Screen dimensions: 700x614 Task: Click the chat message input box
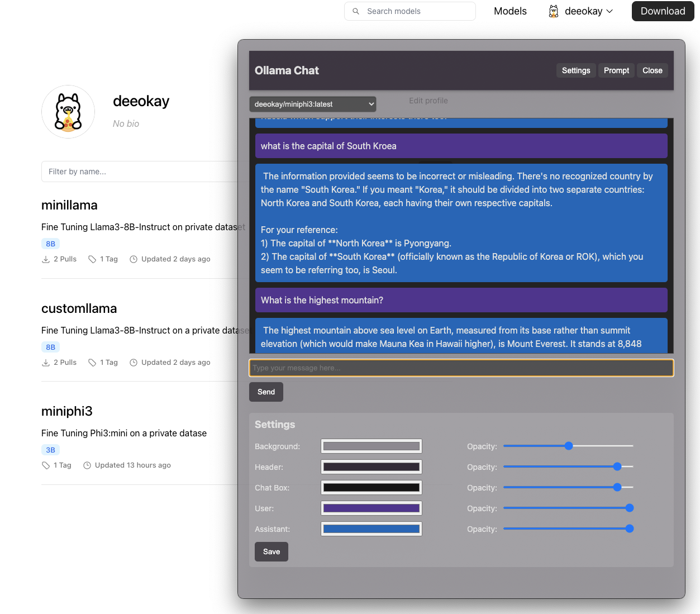461,368
